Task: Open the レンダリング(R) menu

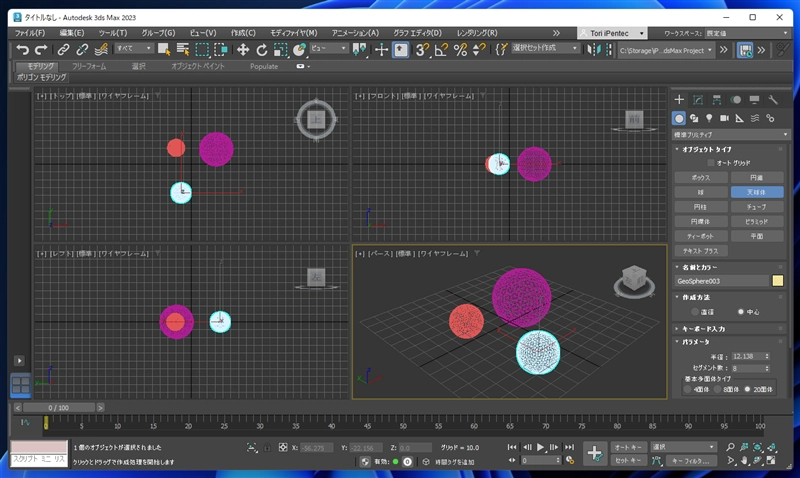Action: click(477, 33)
